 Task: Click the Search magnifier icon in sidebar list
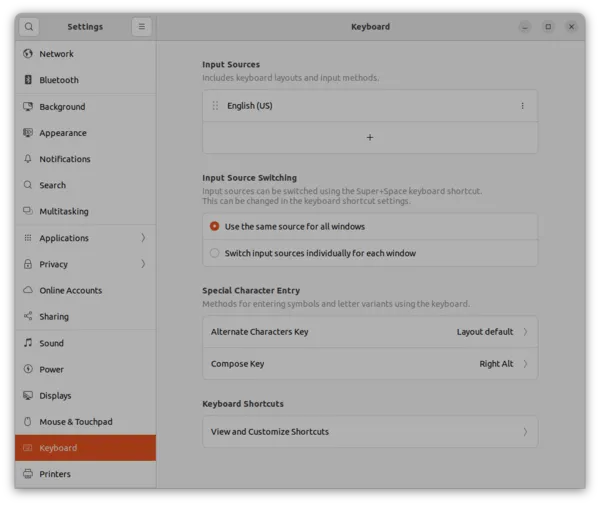(x=28, y=185)
